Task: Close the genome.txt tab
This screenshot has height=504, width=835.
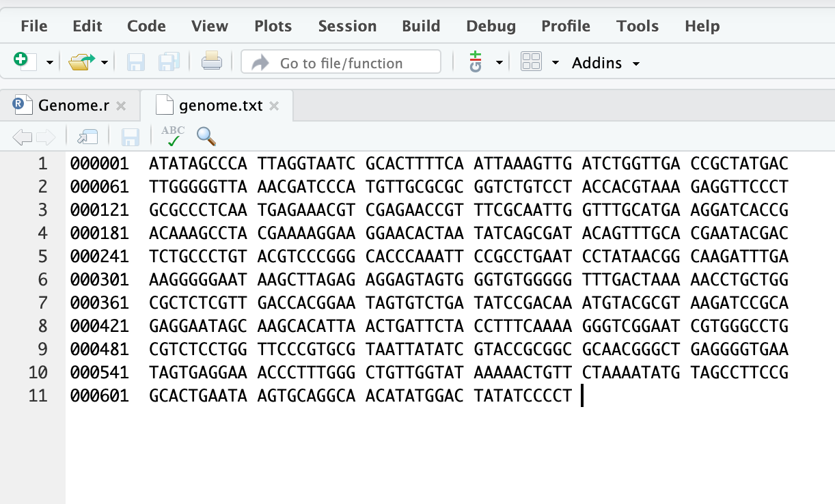Action: coord(273,106)
